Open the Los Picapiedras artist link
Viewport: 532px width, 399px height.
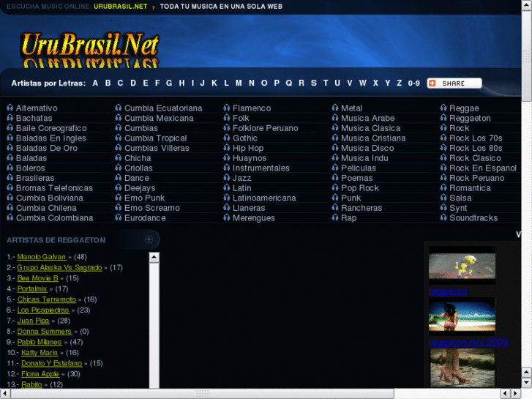[43, 310]
